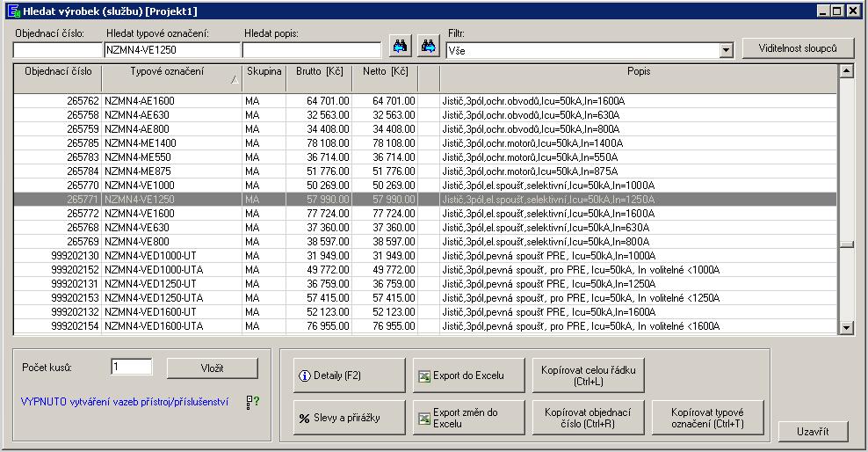Image resolution: width=868 pixels, height=452 pixels.
Task: Select row NZMN4-ME1400
Action: pyautogui.click(x=425, y=143)
